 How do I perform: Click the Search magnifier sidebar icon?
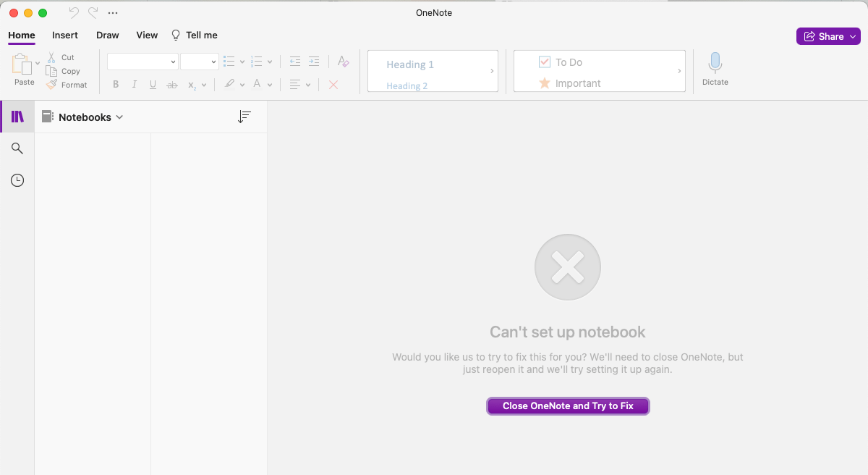point(17,148)
